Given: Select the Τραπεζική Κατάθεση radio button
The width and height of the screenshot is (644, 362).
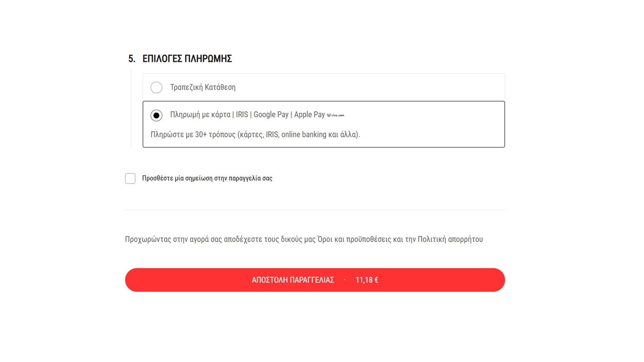Looking at the screenshot, I should (x=156, y=87).
